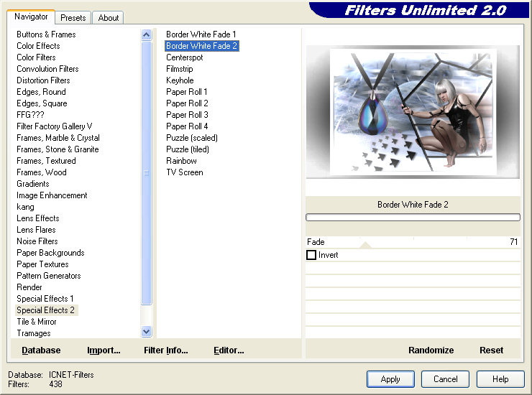The width and height of the screenshot is (532, 395).
Task: Select the Paper Backgrounds category
Action: (x=50, y=253)
